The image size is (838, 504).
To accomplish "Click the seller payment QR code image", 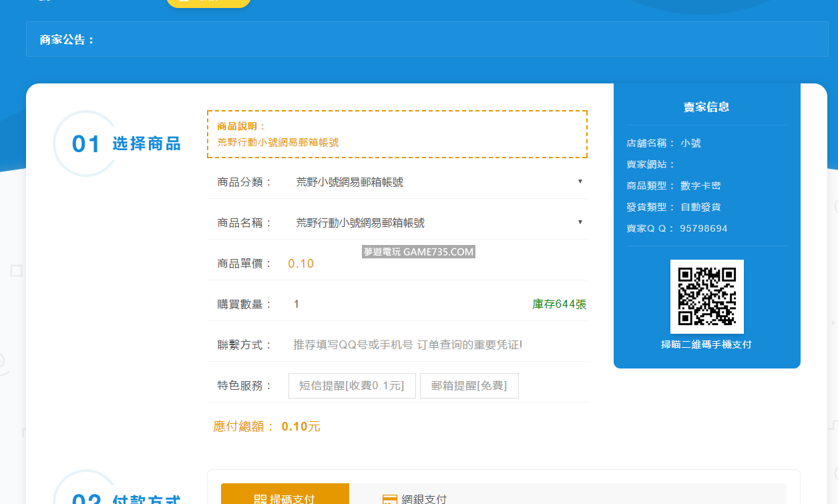I will (x=706, y=296).
